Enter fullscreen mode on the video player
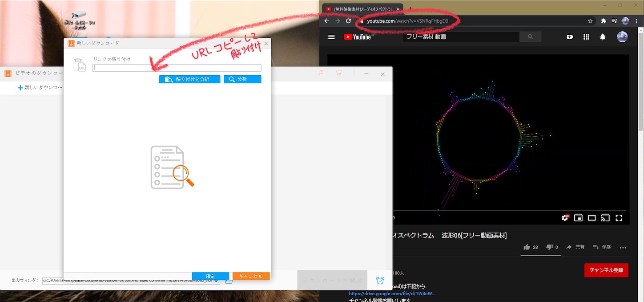The width and height of the screenshot is (644, 302). coord(619,218)
